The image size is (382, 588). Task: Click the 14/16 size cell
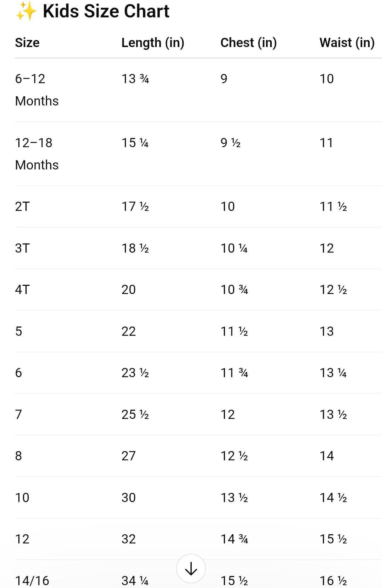tap(32, 581)
